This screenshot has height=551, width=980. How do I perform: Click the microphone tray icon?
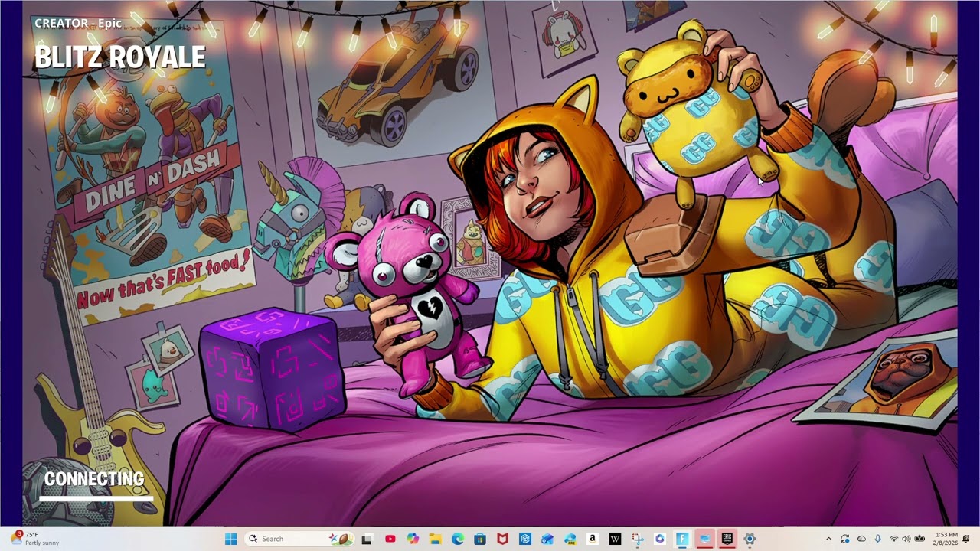coord(877,539)
